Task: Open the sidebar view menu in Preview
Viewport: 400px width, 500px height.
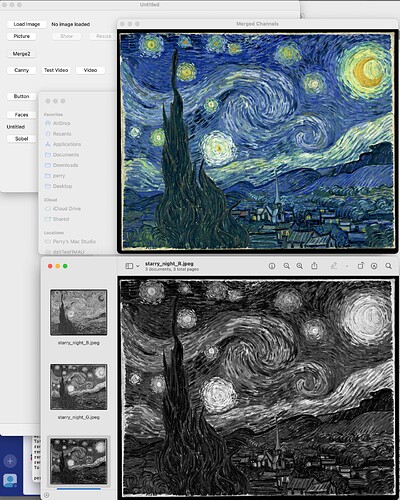Action: (129, 266)
